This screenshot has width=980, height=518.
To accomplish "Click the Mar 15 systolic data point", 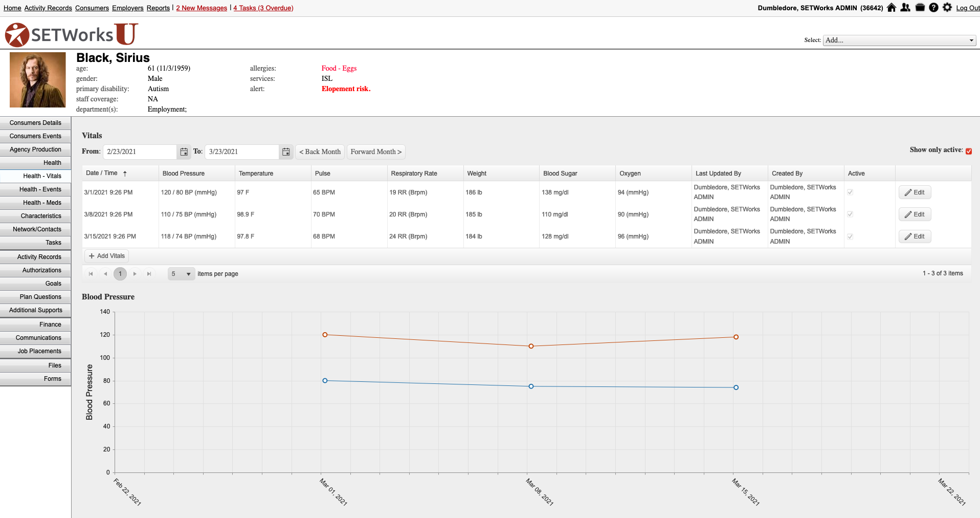I will click(736, 337).
